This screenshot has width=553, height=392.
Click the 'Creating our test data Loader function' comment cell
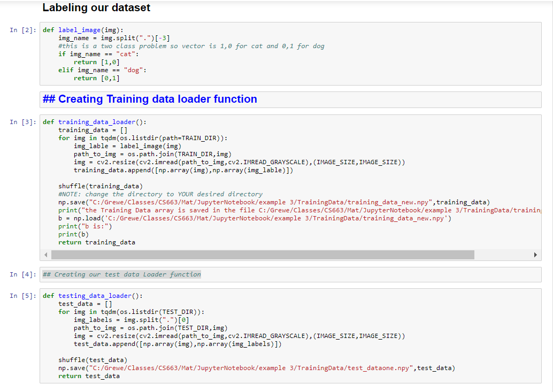pos(122,275)
